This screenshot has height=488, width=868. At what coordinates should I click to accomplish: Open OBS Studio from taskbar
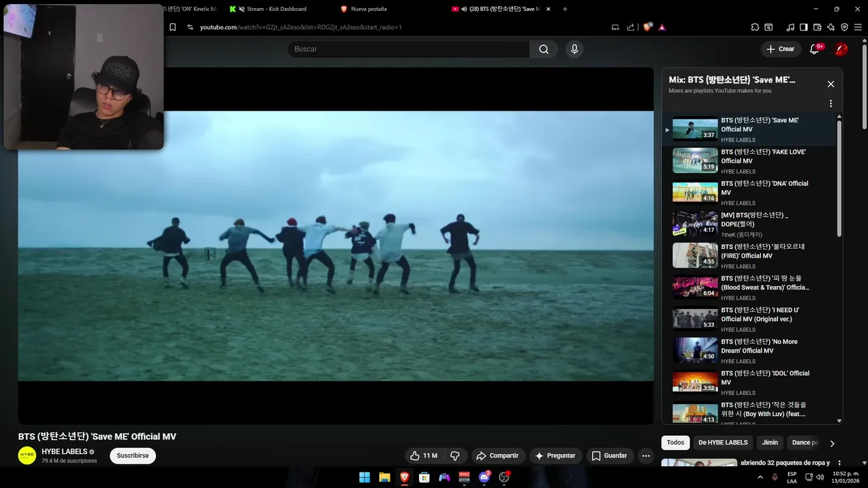(504, 477)
